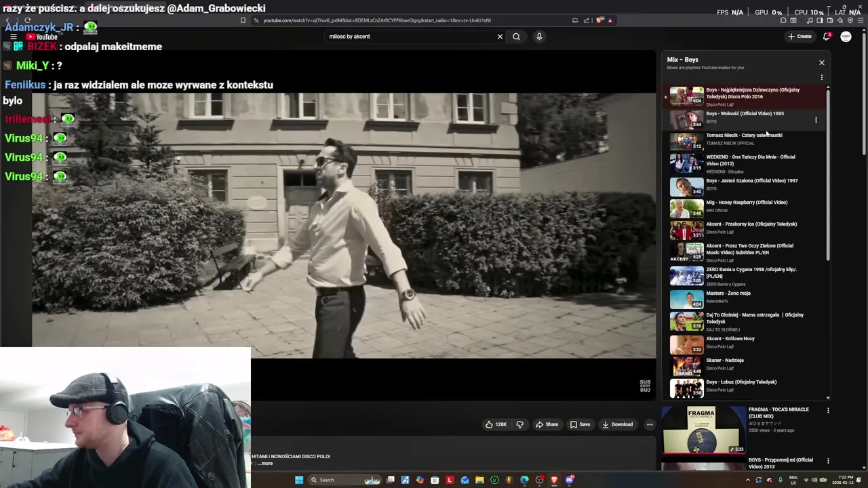Click the YouTube search magnifier button

[x=516, y=37]
